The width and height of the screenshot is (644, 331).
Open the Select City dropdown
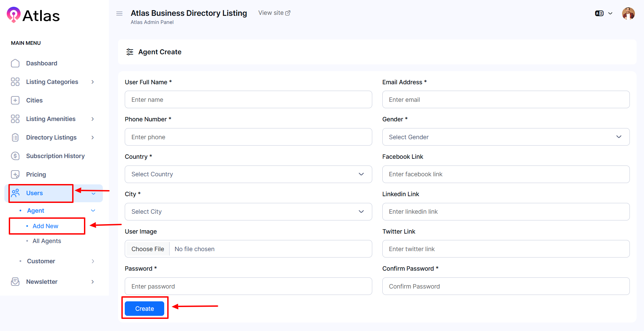248,212
